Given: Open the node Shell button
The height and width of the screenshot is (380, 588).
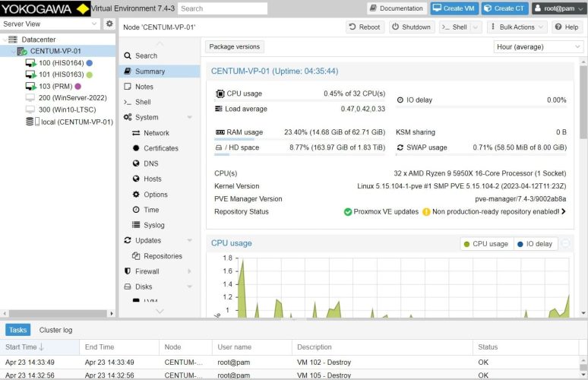Looking at the screenshot, I should 454,27.
